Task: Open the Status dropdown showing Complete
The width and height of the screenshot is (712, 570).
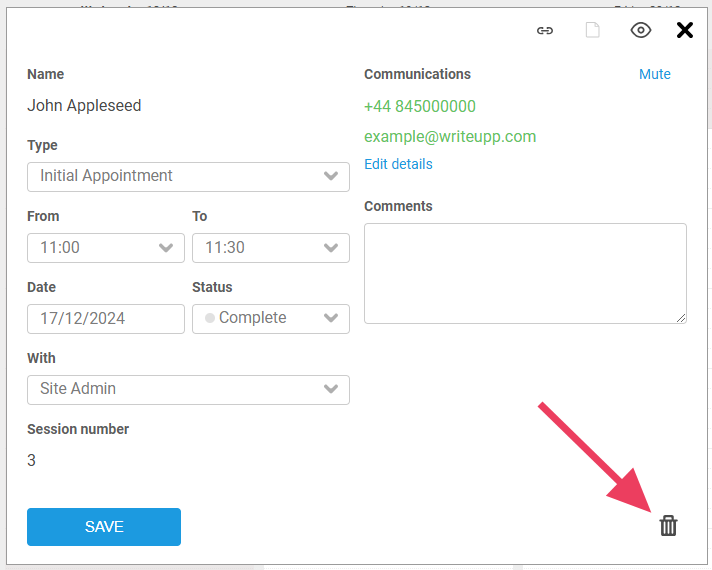Action: click(270, 319)
